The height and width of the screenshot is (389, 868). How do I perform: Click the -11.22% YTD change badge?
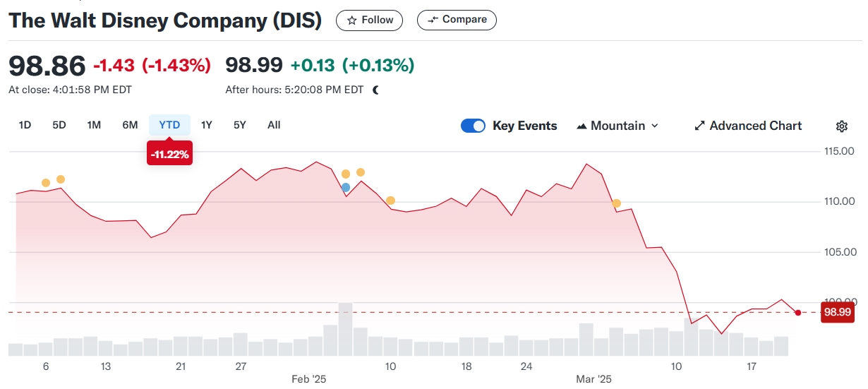[169, 154]
